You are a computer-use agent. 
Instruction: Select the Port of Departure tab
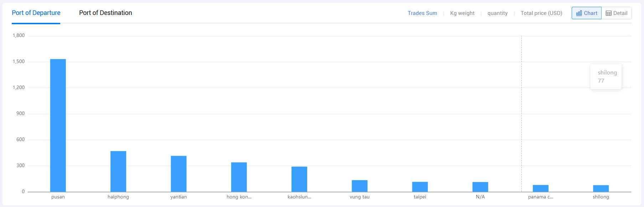[36, 13]
